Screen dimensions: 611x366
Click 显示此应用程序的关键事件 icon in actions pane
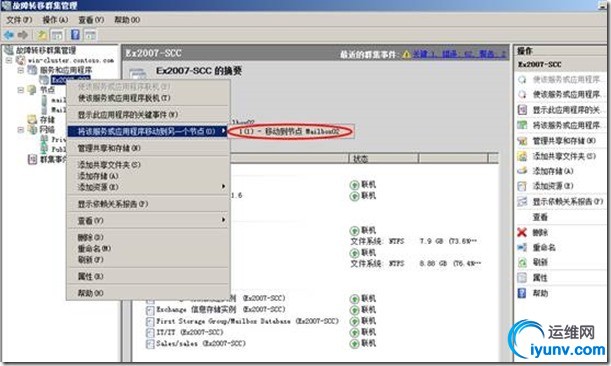[522, 110]
